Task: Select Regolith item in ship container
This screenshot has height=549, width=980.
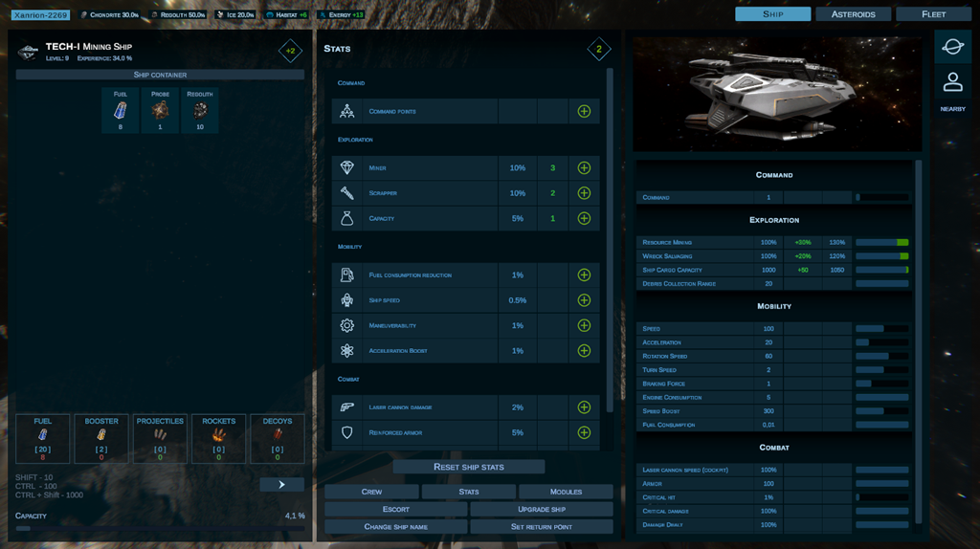Action: coord(200,111)
